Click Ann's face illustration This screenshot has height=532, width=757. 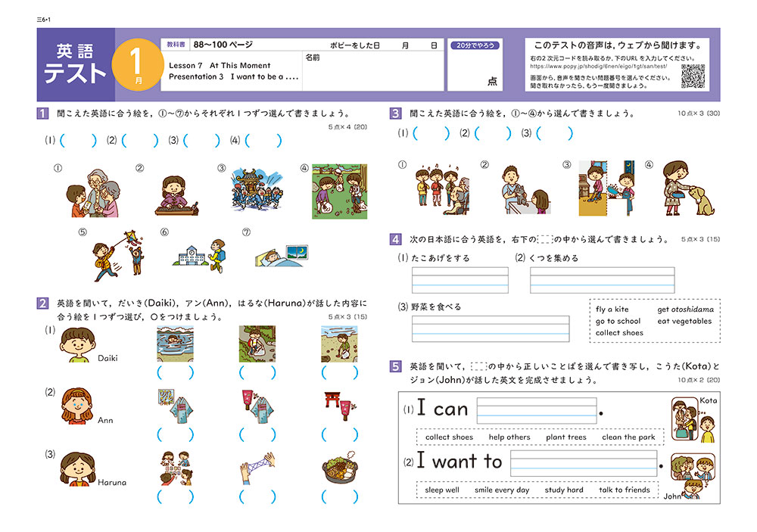[x=76, y=406]
